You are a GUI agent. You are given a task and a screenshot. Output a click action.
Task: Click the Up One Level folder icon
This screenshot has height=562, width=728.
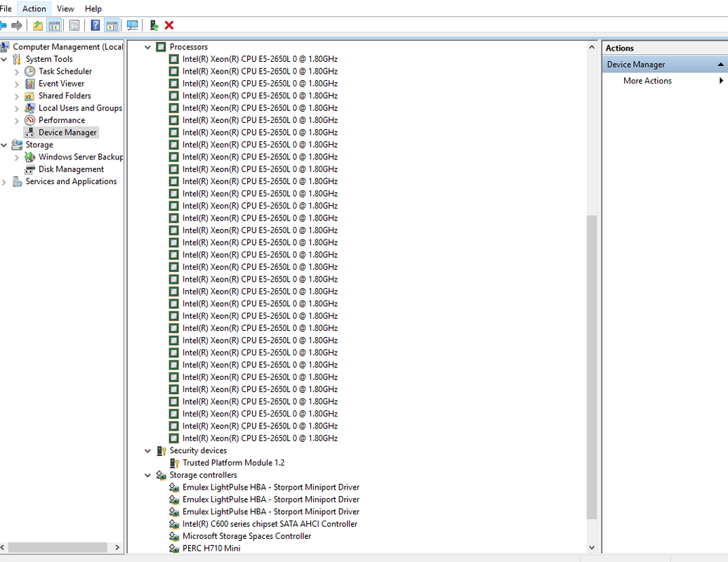point(38,25)
